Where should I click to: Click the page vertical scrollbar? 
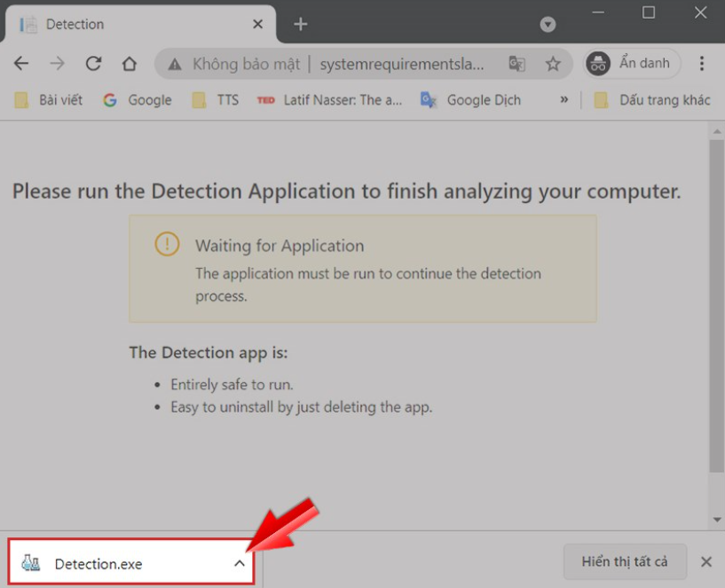point(717,306)
